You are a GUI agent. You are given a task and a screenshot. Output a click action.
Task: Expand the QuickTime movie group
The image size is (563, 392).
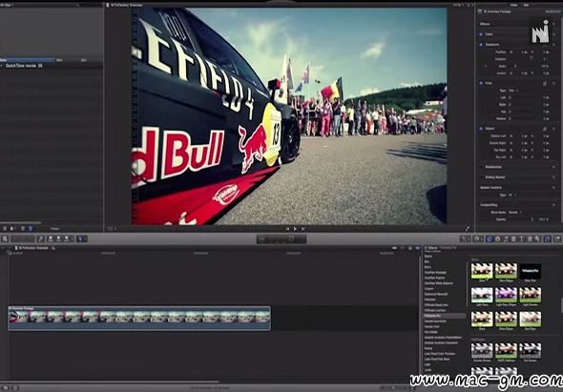click(x=2, y=66)
